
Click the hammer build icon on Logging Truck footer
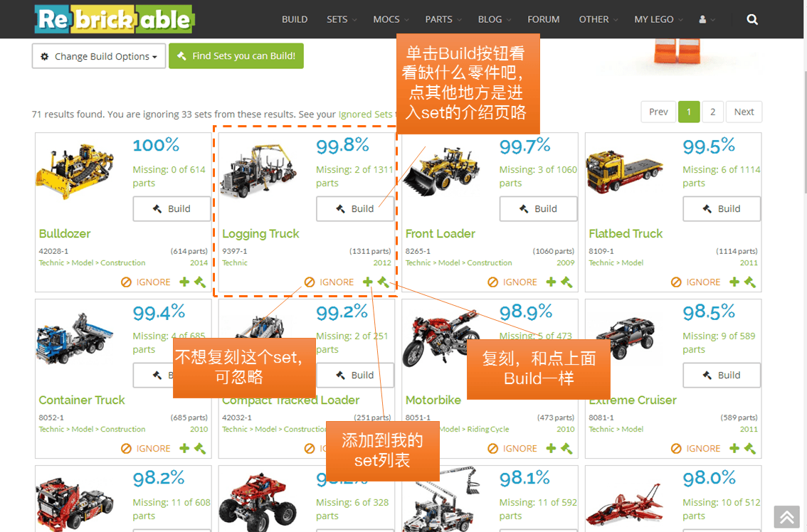(x=384, y=282)
